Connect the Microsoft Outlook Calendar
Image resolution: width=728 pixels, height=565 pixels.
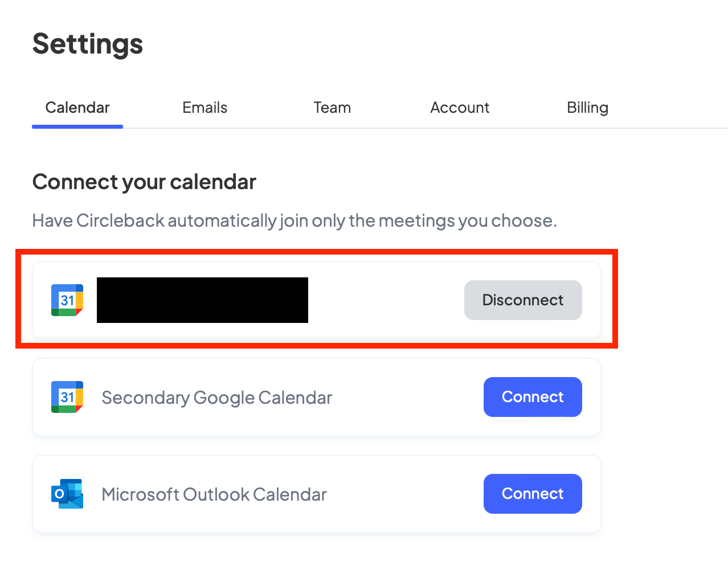[533, 494]
